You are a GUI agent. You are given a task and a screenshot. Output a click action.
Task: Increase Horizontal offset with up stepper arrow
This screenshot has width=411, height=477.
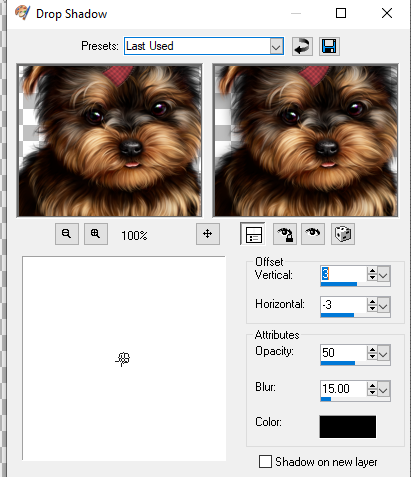(372, 301)
